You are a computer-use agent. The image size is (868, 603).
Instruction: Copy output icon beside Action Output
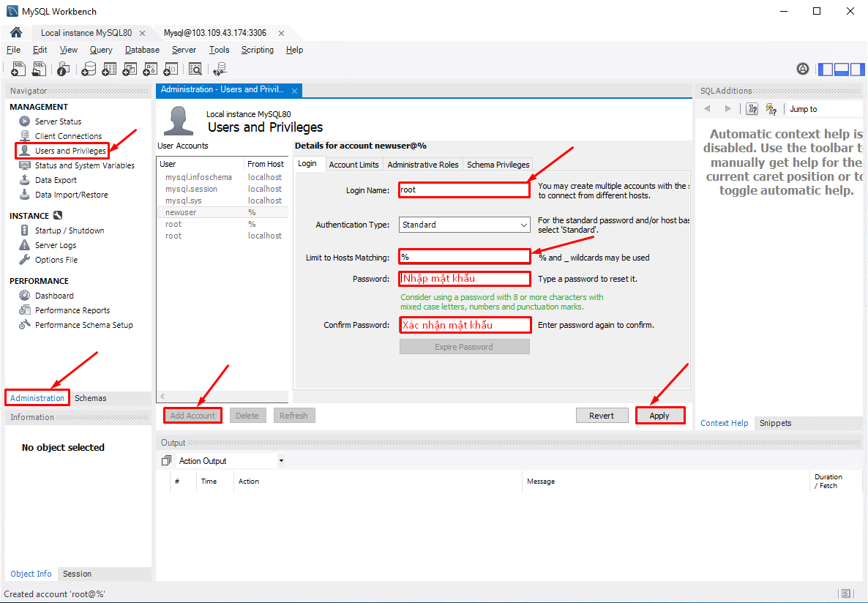coord(167,461)
